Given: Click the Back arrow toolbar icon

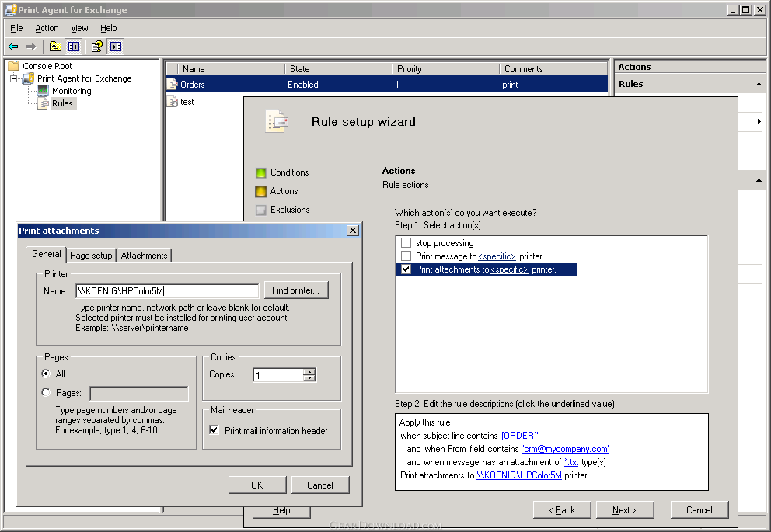Looking at the screenshot, I should [x=13, y=47].
